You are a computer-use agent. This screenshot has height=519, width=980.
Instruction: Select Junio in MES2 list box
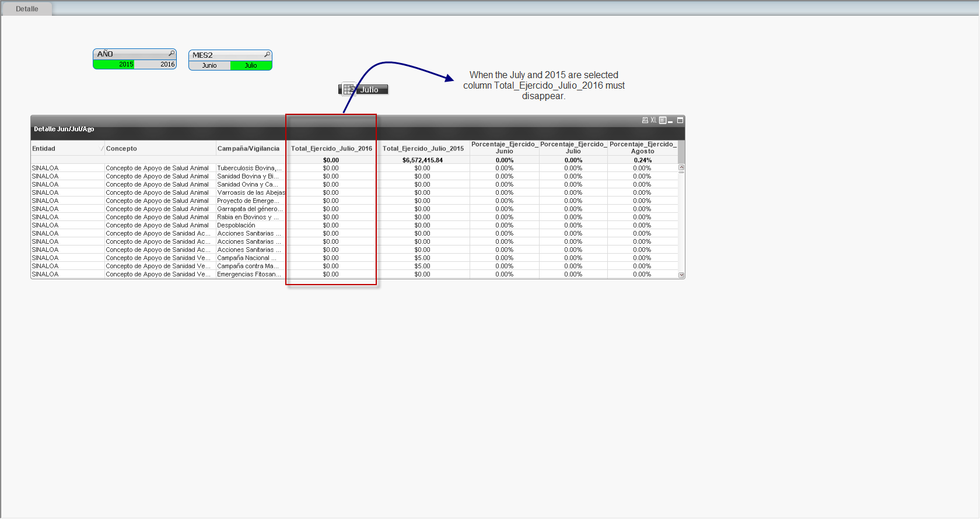click(209, 65)
